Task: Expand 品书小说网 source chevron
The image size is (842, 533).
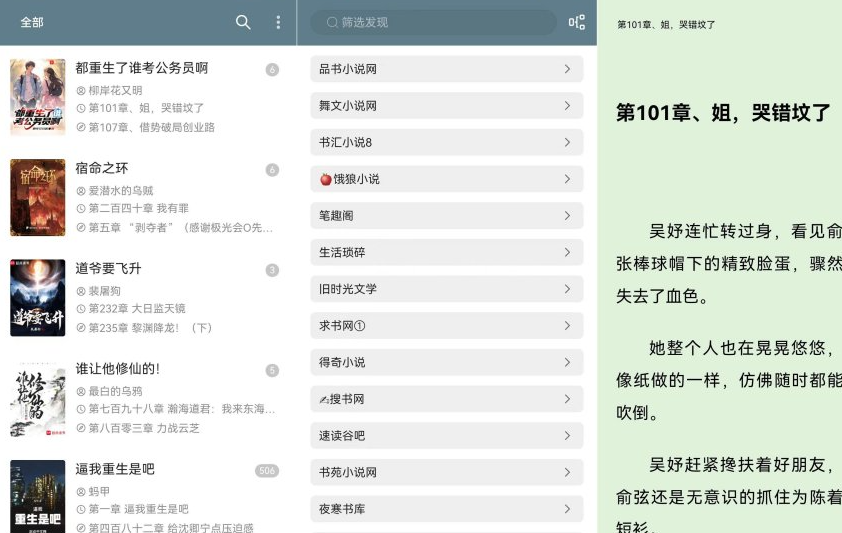Action: click(567, 69)
